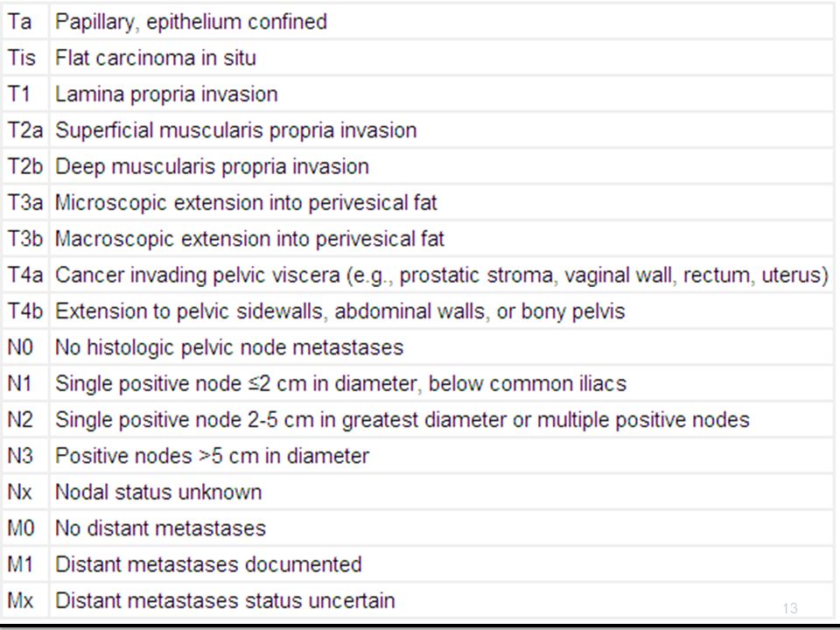840x630 pixels.
Task: Select the T3b stage code
Action: 25,239
